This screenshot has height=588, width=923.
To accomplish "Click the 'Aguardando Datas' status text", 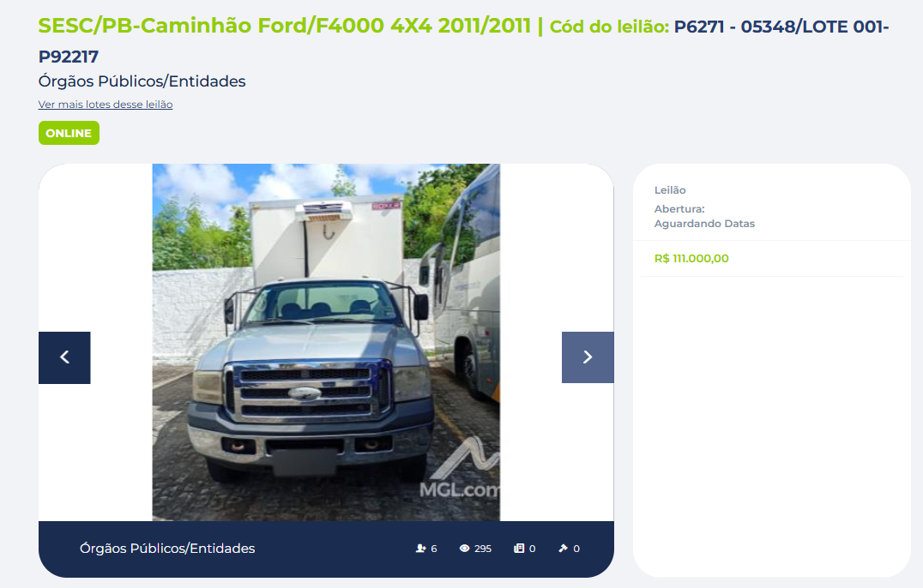I will (x=704, y=224).
